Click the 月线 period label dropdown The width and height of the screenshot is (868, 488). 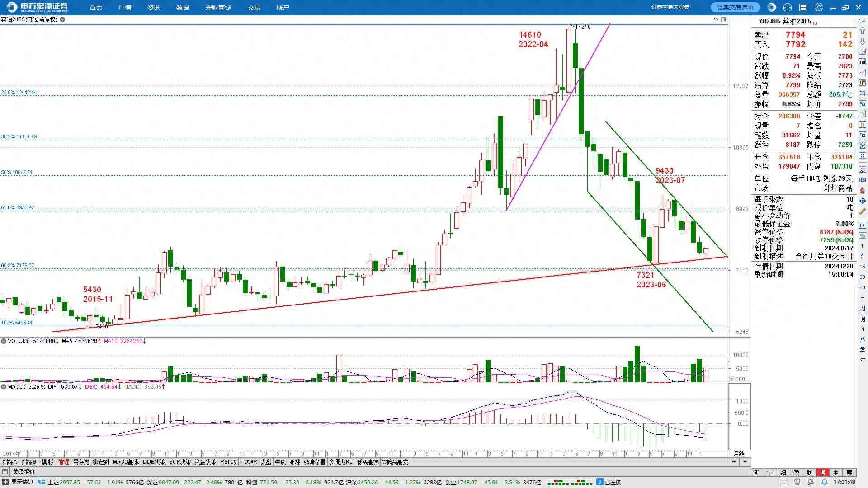[739, 454]
